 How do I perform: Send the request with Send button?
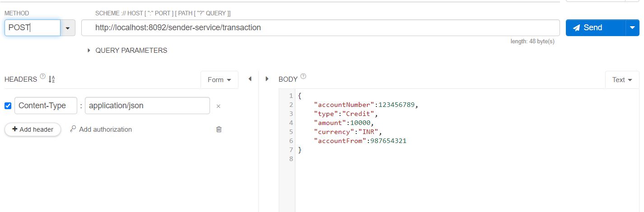(595, 28)
